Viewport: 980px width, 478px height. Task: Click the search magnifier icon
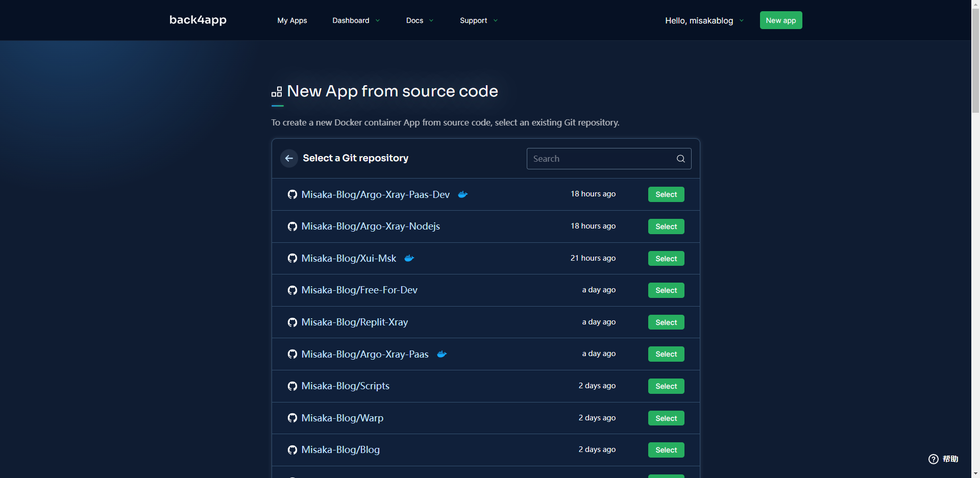pyautogui.click(x=680, y=159)
